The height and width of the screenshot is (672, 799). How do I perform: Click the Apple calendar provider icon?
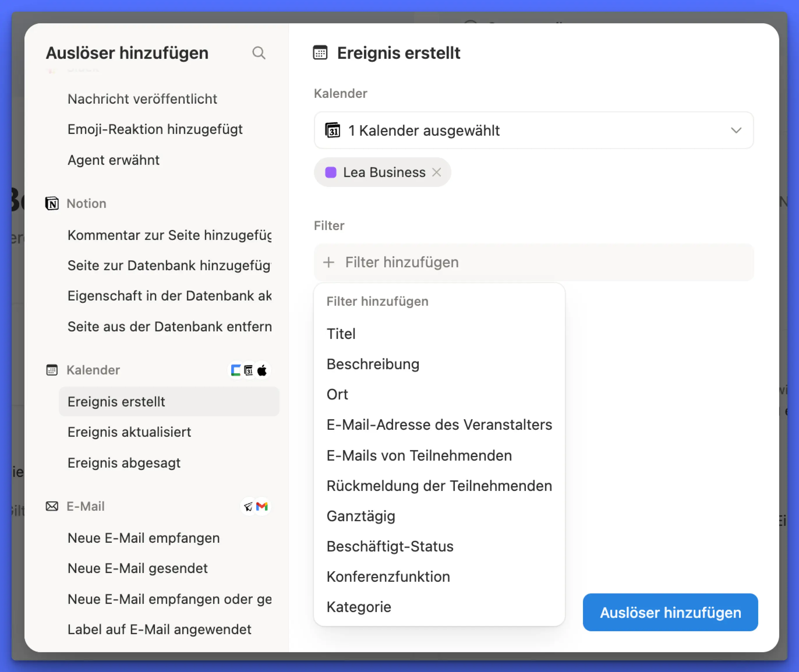pos(262,370)
